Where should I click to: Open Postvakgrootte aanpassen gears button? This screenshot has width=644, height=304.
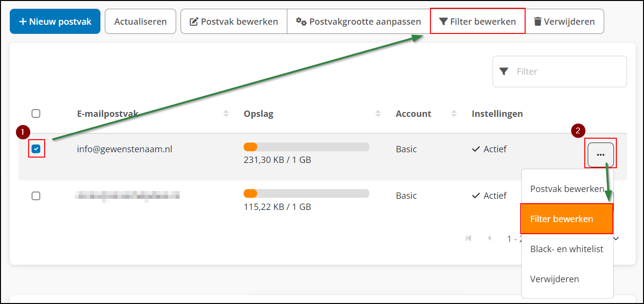[358, 21]
